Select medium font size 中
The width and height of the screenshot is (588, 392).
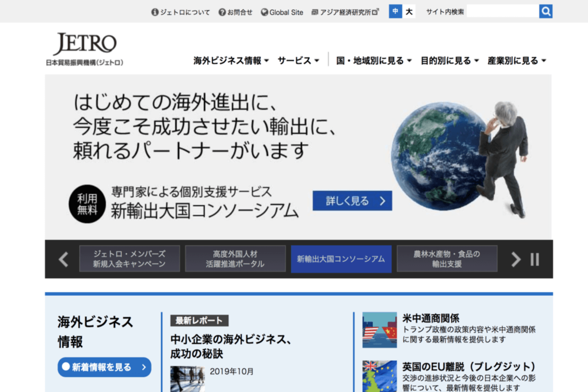pos(396,11)
